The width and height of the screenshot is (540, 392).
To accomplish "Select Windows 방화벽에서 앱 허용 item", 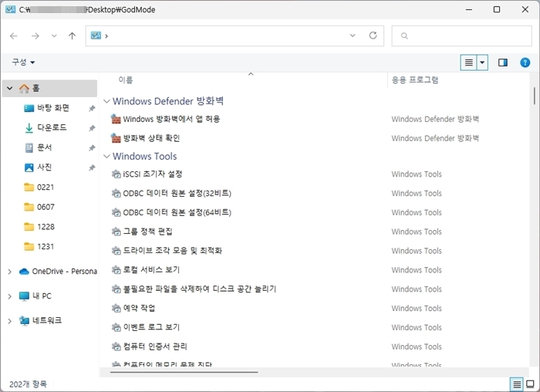I will (x=171, y=119).
